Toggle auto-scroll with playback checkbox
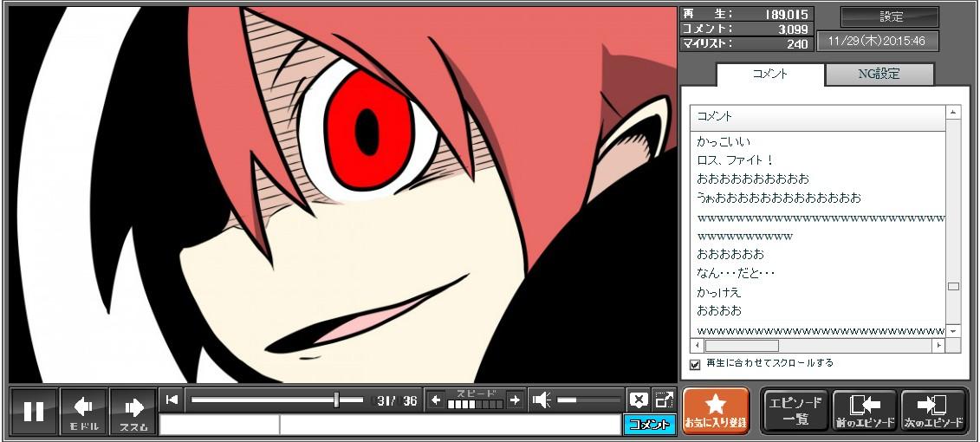980x442 pixels. 695,364
